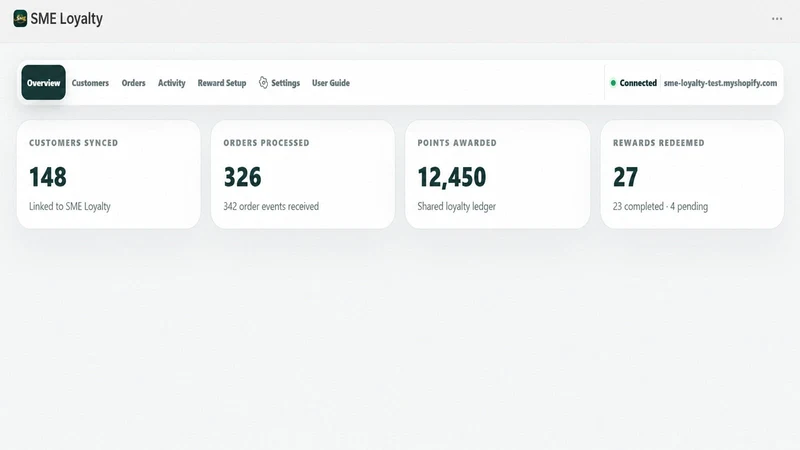Click the sme-loyalty-test.myshopify.com store link
Viewport: 800px width, 450px height.
tap(720, 83)
